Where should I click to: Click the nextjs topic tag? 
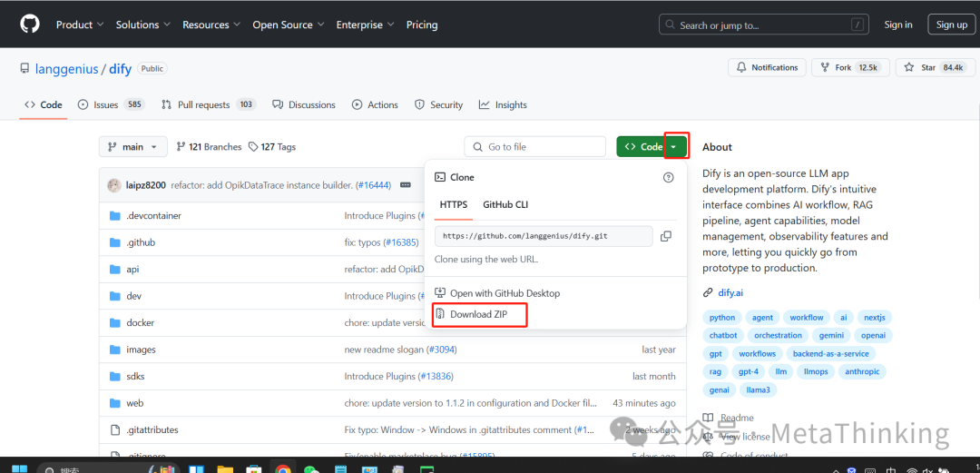pyautogui.click(x=875, y=317)
